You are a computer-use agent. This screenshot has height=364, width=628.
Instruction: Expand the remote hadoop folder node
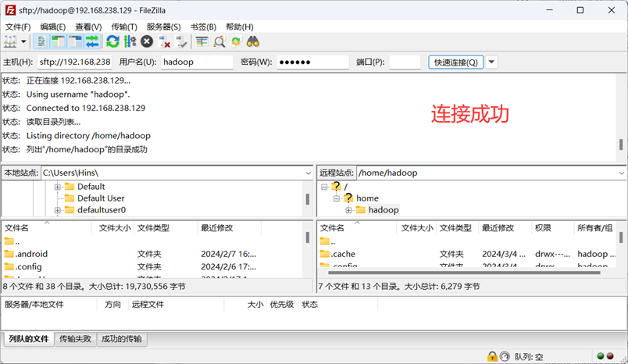[x=348, y=210]
